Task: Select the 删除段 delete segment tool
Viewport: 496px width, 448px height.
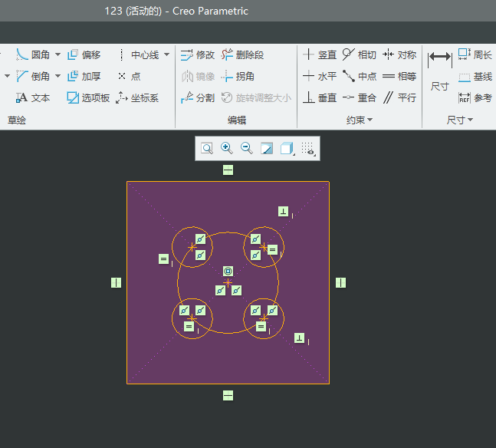Action: point(242,54)
